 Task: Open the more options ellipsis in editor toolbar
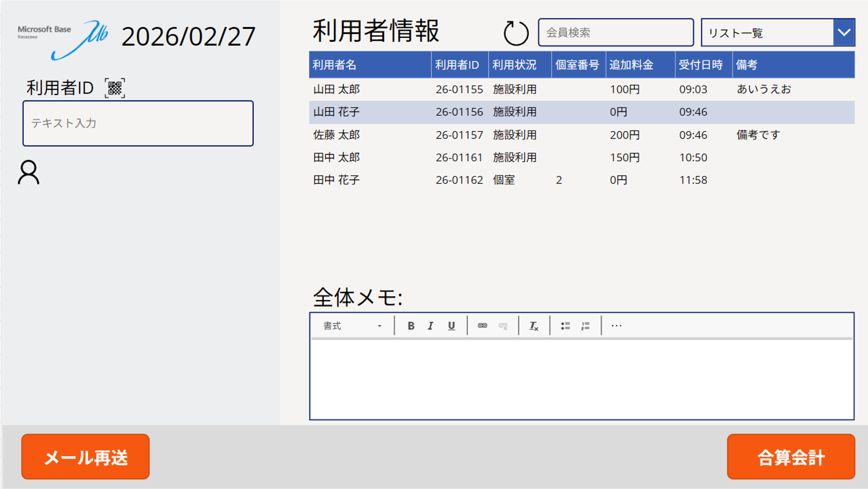point(616,326)
